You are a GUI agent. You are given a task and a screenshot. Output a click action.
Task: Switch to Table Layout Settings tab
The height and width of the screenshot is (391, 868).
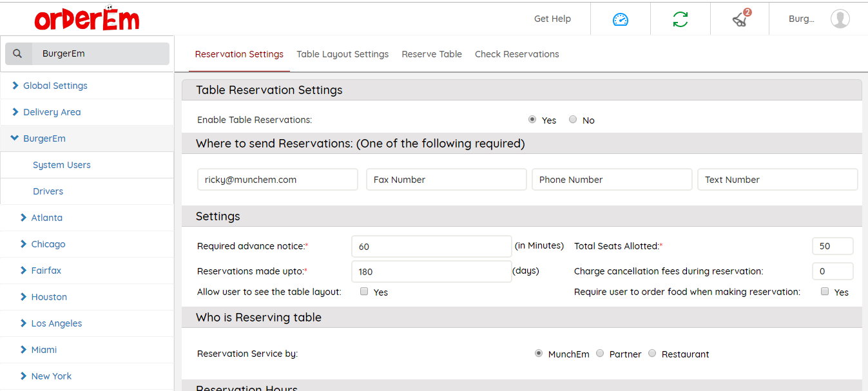tap(342, 54)
